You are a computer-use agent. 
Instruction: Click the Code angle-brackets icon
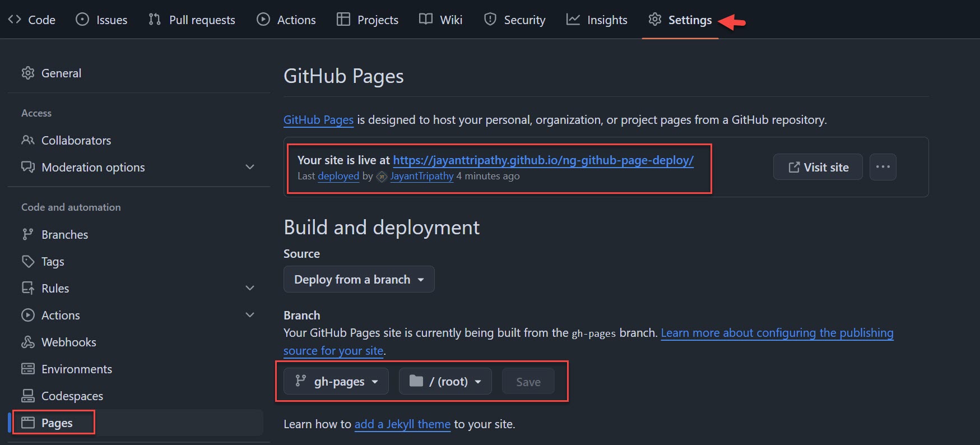15,20
